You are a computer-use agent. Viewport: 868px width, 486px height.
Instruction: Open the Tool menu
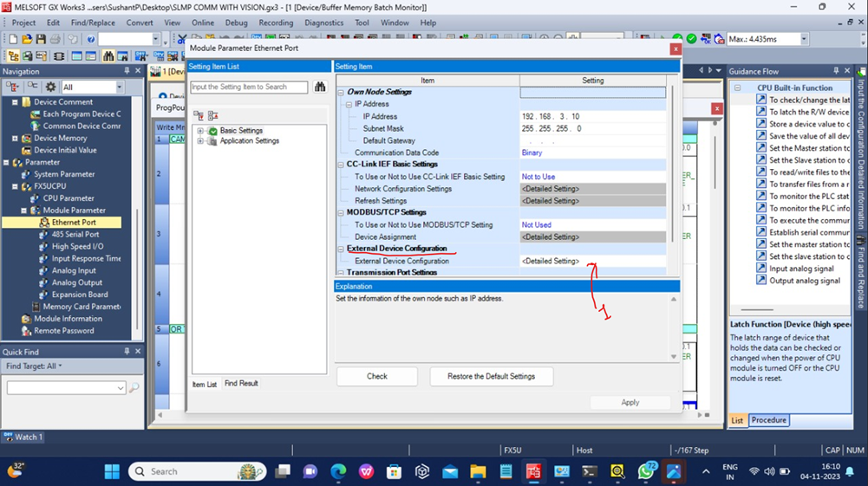(362, 23)
